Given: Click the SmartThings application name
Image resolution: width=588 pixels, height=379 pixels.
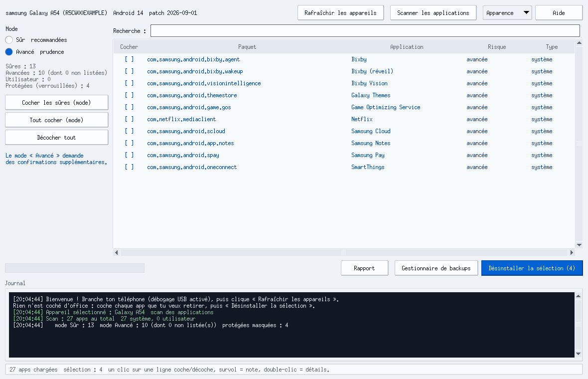Looking at the screenshot, I should 368,168.
